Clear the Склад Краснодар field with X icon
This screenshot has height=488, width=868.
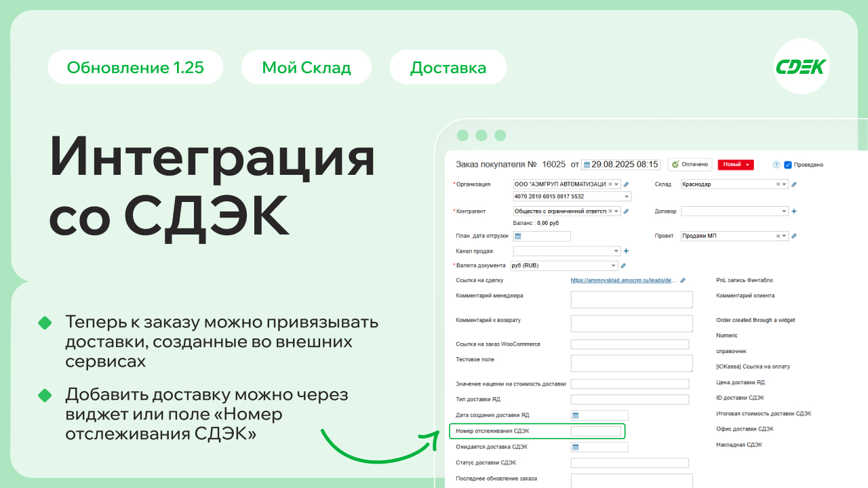click(778, 184)
